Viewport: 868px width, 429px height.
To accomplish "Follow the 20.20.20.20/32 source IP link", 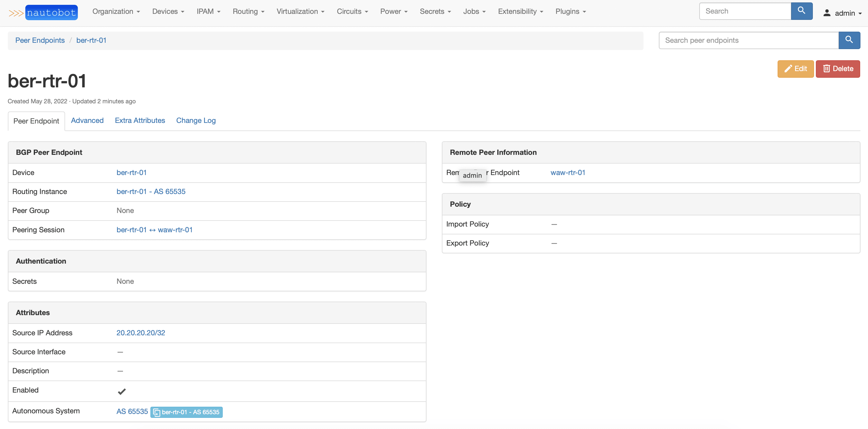I will click(x=140, y=333).
